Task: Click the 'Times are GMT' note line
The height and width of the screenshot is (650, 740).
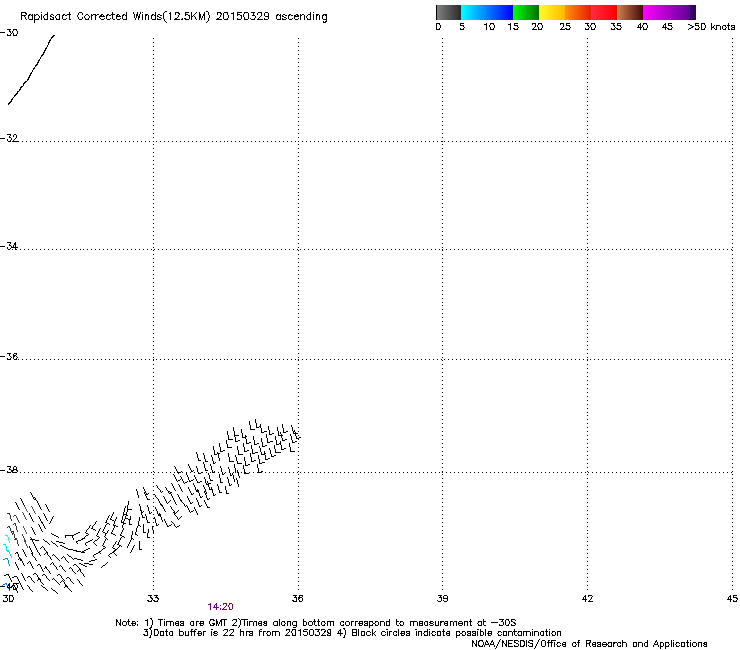Action: click(x=316, y=623)
